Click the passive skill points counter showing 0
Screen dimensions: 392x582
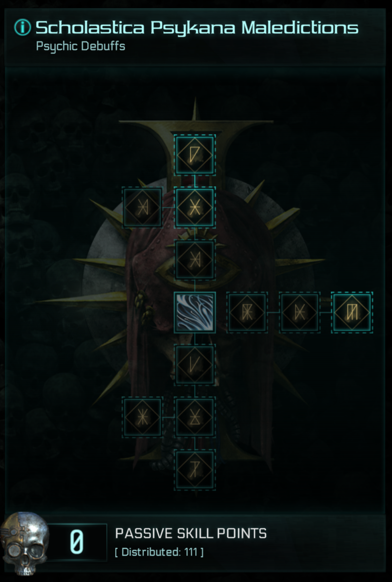pos(77,543)
